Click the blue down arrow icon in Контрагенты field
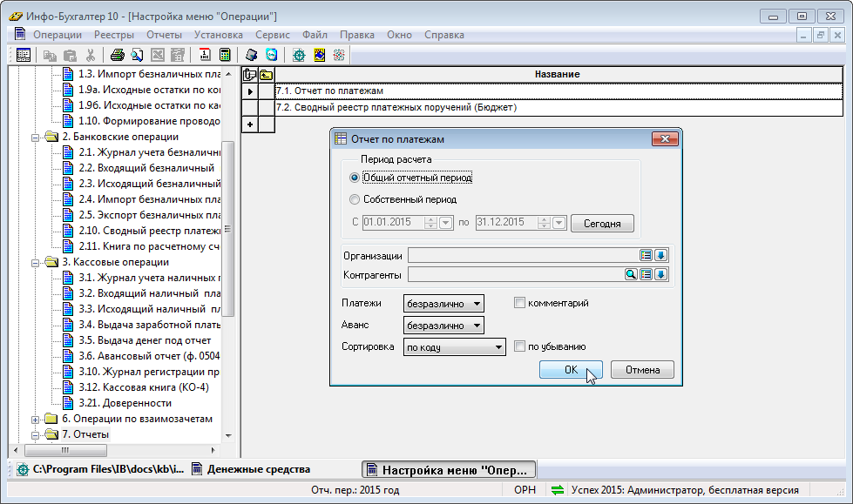The image size is (853, 504). coord(660,275)
